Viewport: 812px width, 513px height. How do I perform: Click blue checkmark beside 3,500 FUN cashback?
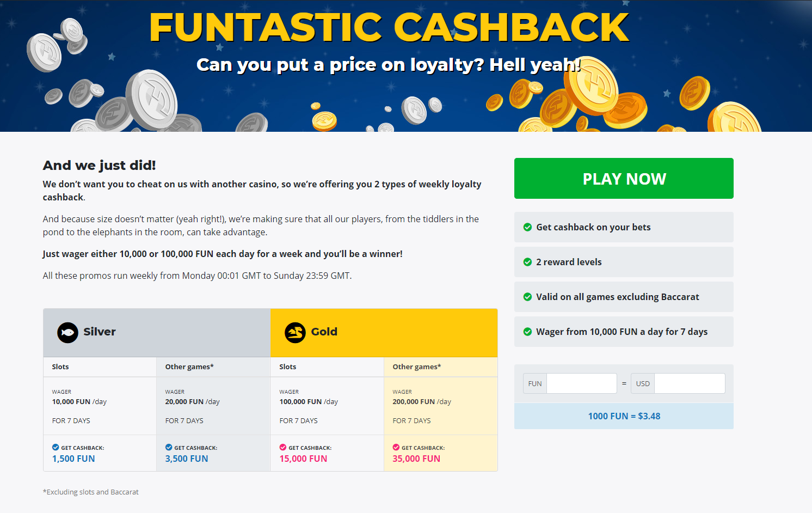169,448
